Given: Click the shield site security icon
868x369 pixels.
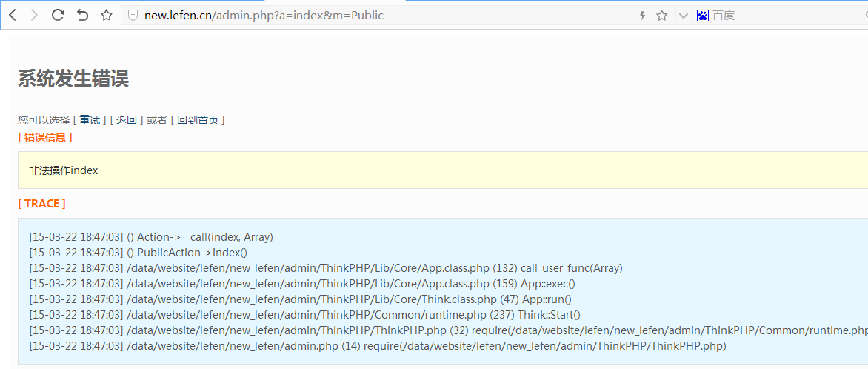Looking at the screenshot, I should click(x=133, y=16).
